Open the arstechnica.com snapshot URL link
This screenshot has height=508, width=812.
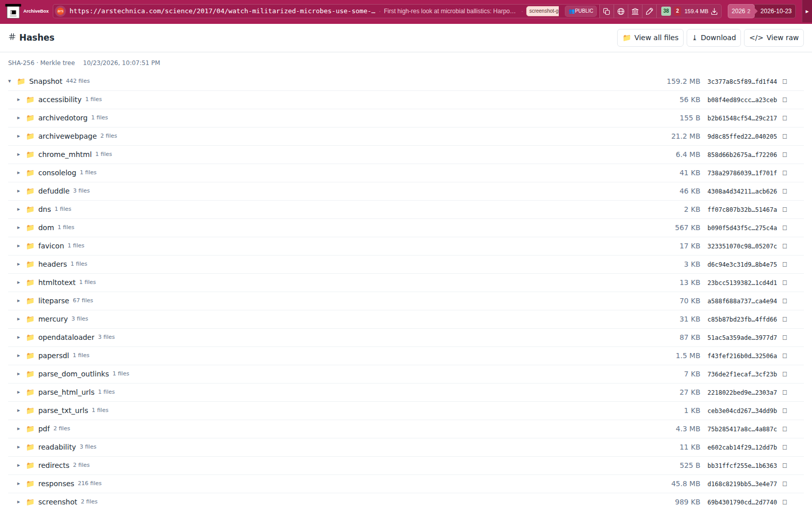pyautogui.click(x=222, y=11)
